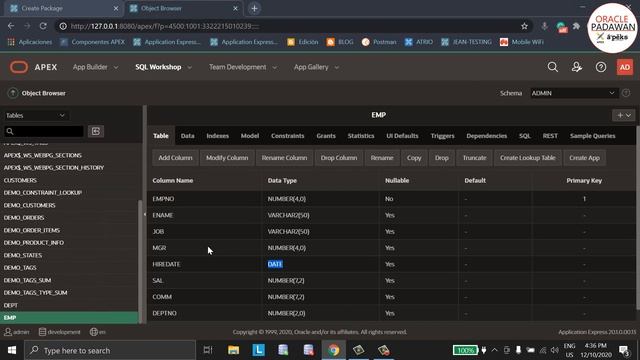This screenshot has width=640, height=360.
Task: Select DEMO_ORDER_ITEMS in the table list
Action: (x=31, y=230)
